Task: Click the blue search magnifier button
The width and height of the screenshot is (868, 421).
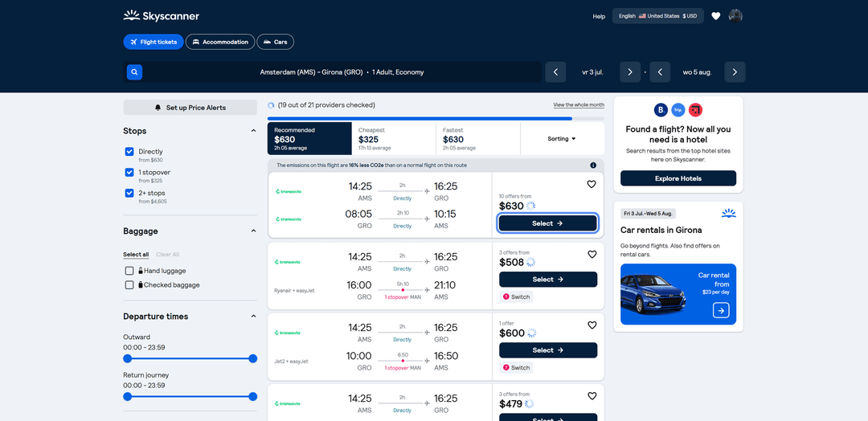Action: click(134, 72)
